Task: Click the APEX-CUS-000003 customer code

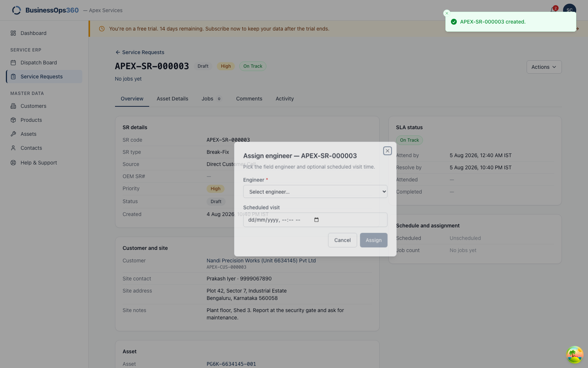Action: point(226,267)
